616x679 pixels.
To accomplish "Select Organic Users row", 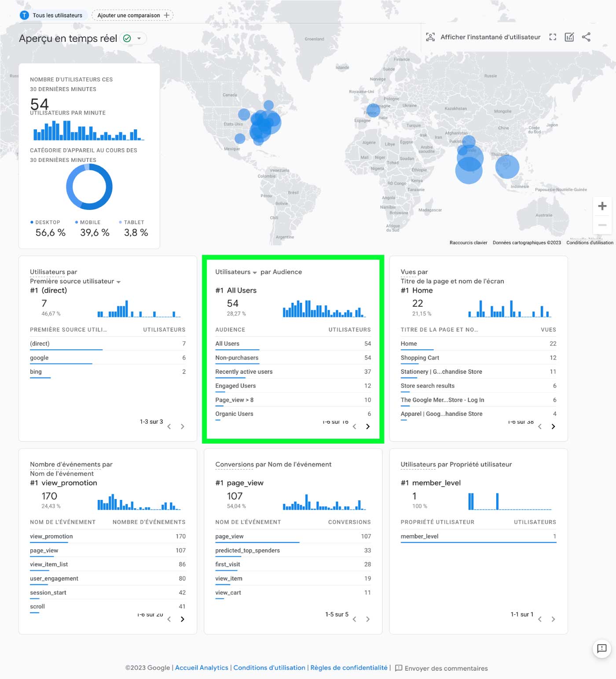I will pos(293,414).
